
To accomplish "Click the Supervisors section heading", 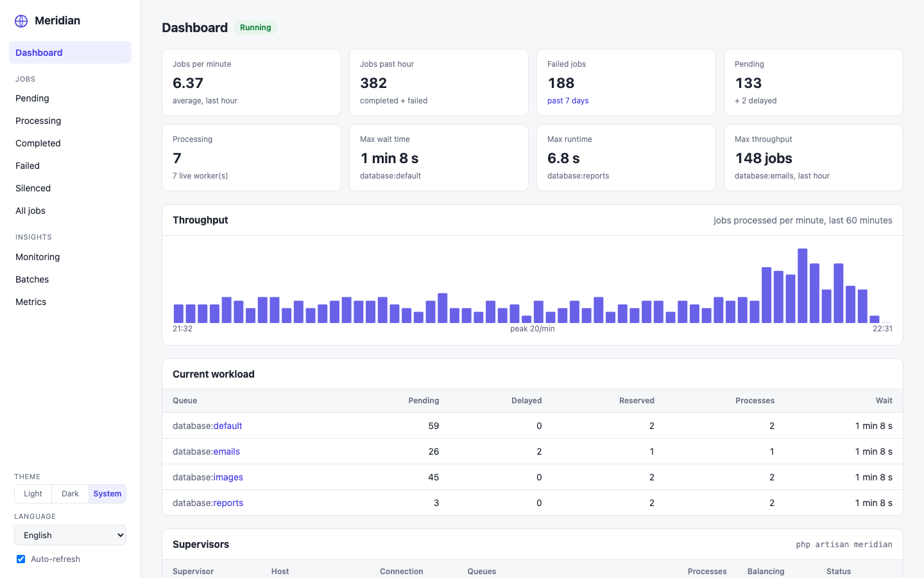I will [x=201, y=545].
